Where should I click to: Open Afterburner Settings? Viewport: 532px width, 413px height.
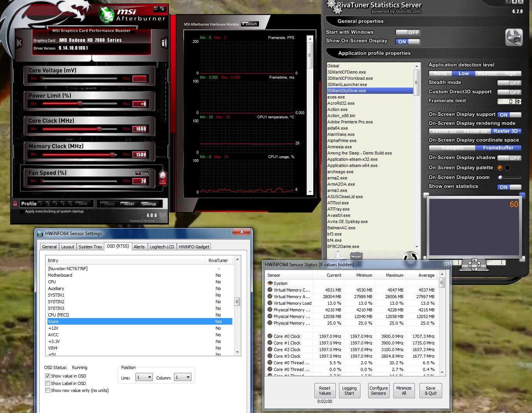[148, 204]
